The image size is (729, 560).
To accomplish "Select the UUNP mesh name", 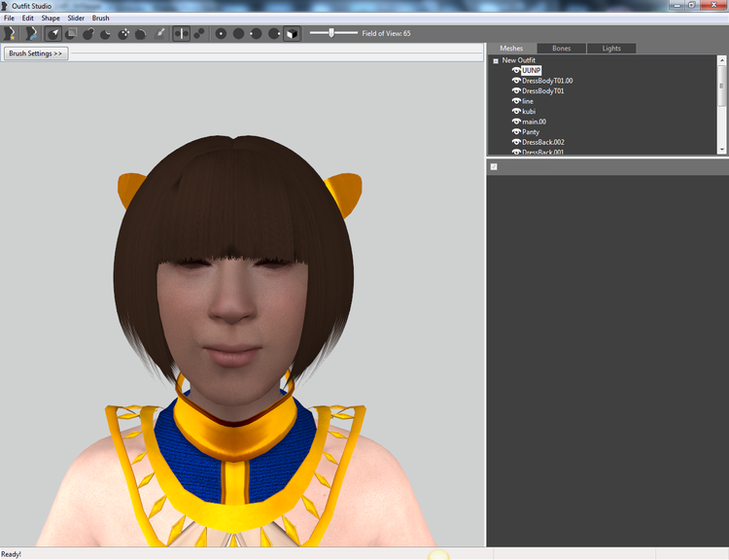I will (531, 70).
